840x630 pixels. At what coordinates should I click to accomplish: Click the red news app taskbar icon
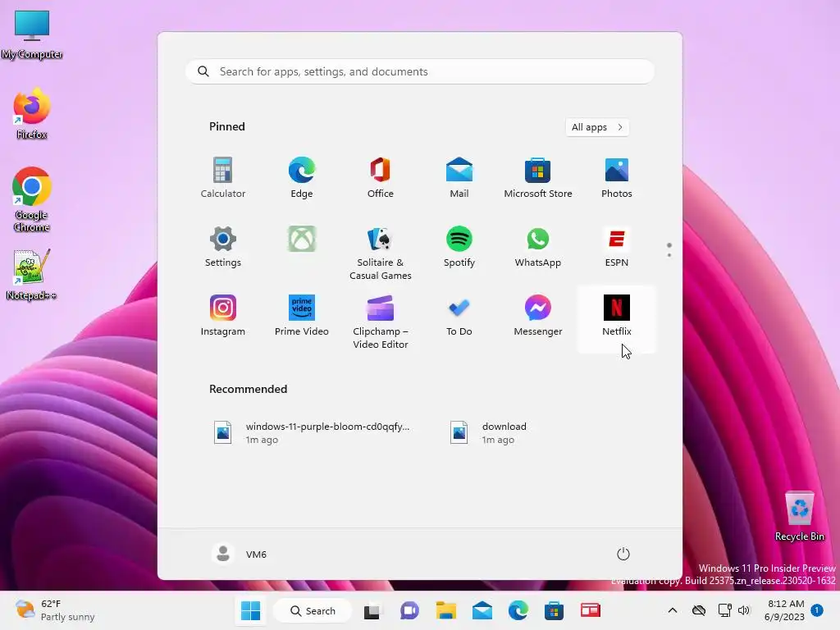pos(591,610)
